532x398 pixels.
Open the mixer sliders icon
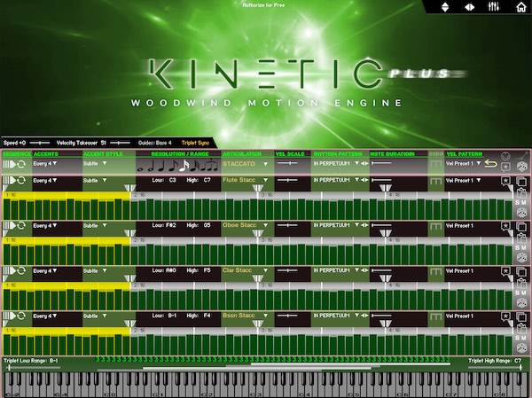click(x=494, y=6)
